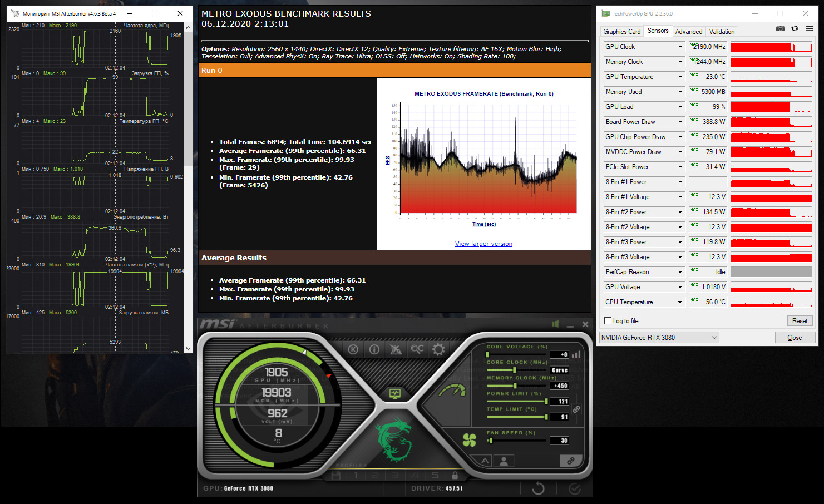
Task: Open the hardware monitor icon in Afterburner
Action: pos(395,394)
